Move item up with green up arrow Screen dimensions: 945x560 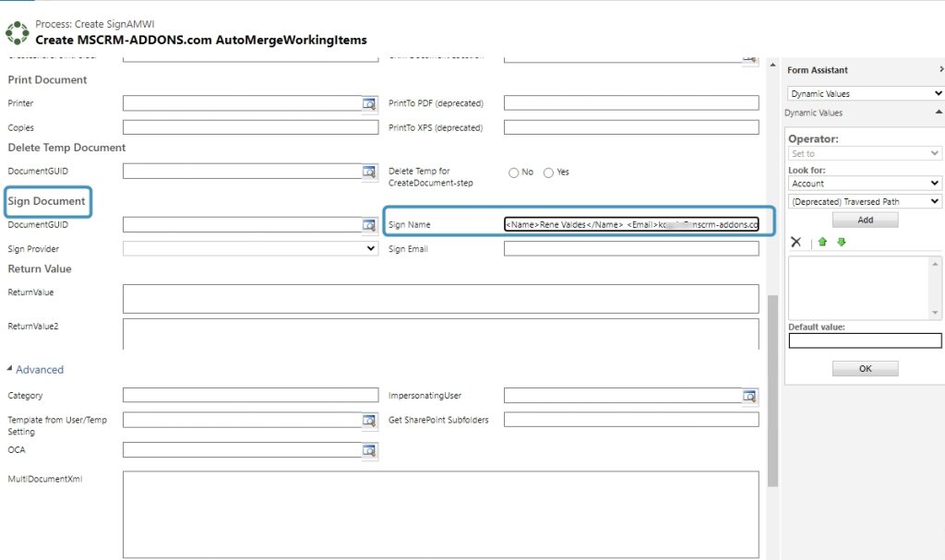(x=820, y=242)
